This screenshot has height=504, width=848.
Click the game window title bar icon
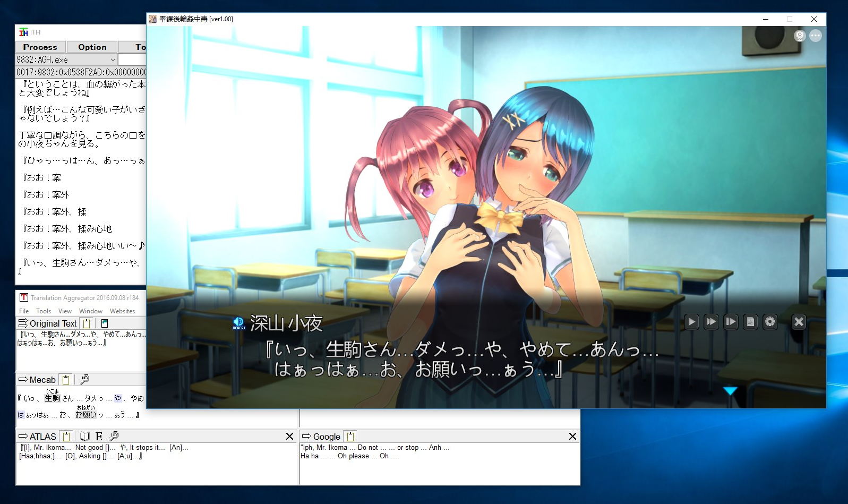(x=153, y=19)
